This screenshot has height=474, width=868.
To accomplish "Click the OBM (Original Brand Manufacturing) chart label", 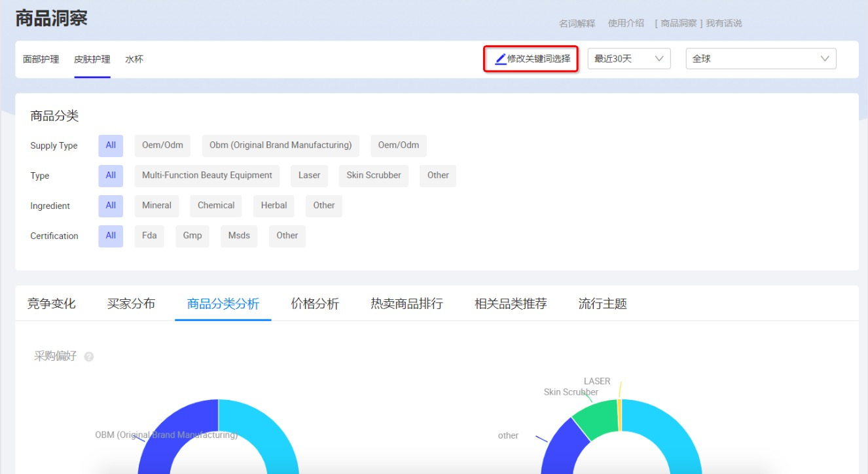I will click(x=166, y=435).
